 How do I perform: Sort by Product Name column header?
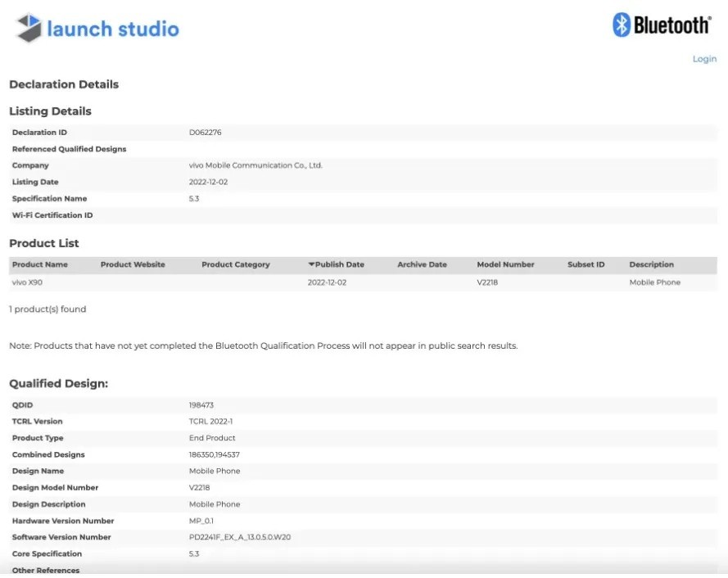tap(40, 264)
